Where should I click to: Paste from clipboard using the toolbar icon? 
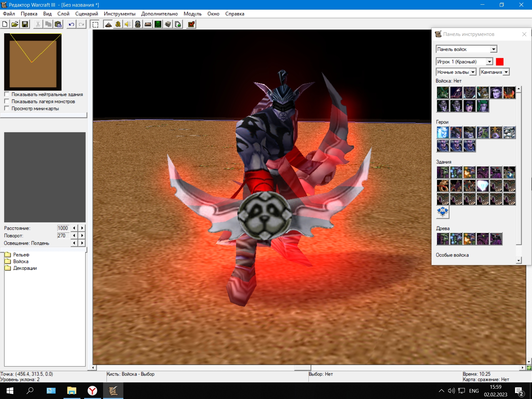click(58, 24)
